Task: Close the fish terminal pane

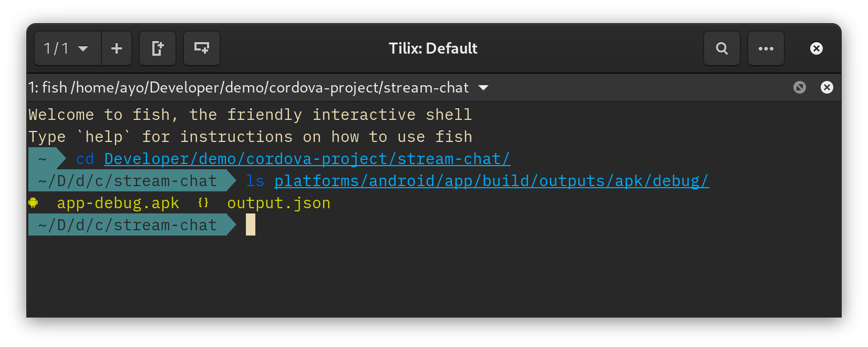Action: [x=827, y=87]
